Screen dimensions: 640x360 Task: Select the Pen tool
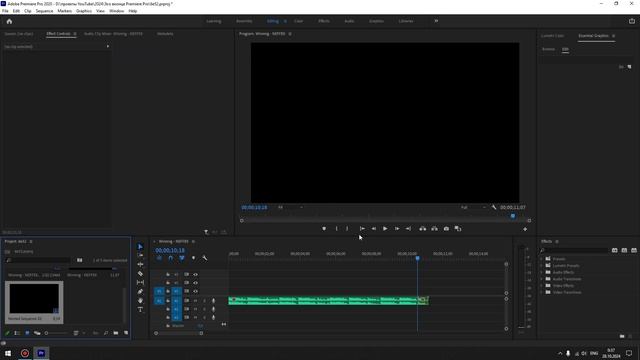pos(140,291)
